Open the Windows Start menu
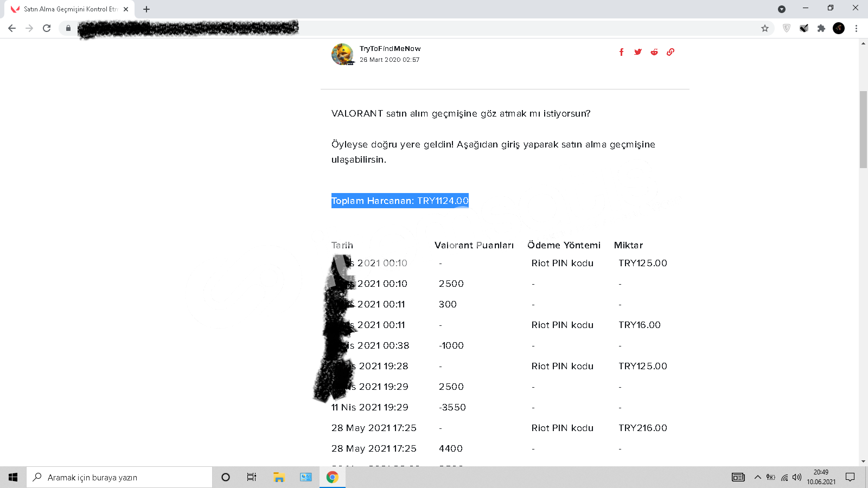This screenshot has width=868, height=488. coord(13,477)
